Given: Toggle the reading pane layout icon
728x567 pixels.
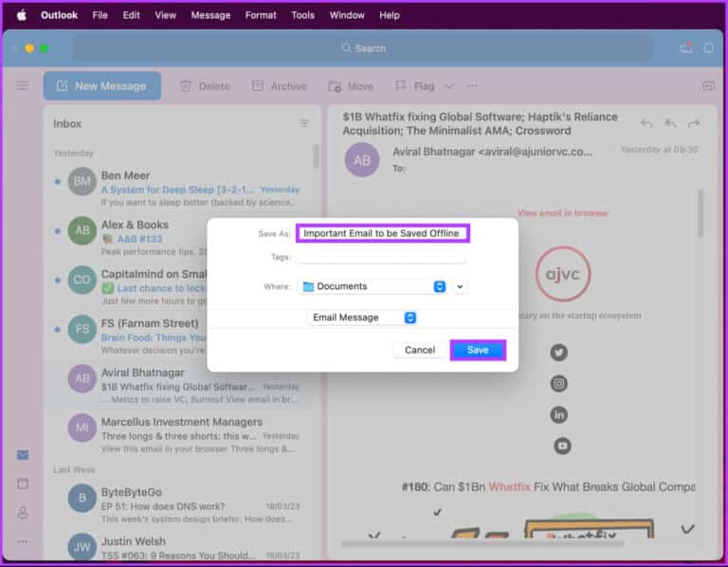Looking at the screenshot, I should tap(708, 86).
